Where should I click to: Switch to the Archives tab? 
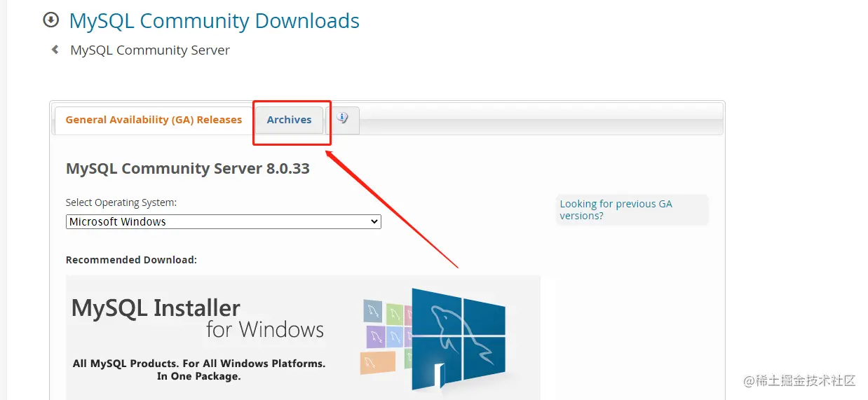point(289,120)
